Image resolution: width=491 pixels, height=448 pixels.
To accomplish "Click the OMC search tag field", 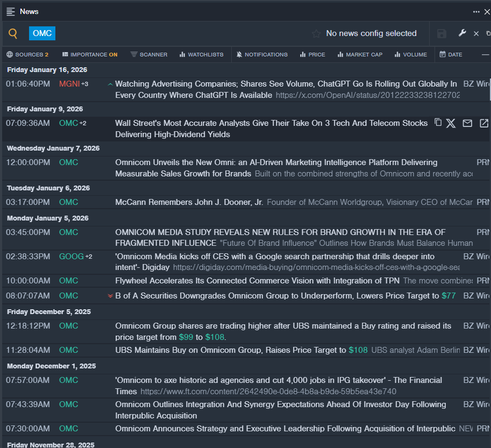I will coord(42,33).
